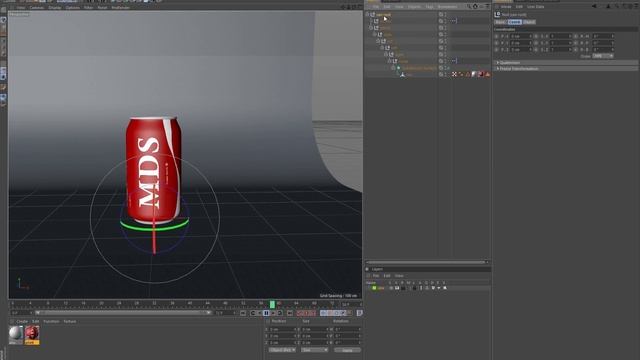Open the Create menu in Material Manager
The image size is (640, 360).
pyautogui.click(x=22, y=322)
